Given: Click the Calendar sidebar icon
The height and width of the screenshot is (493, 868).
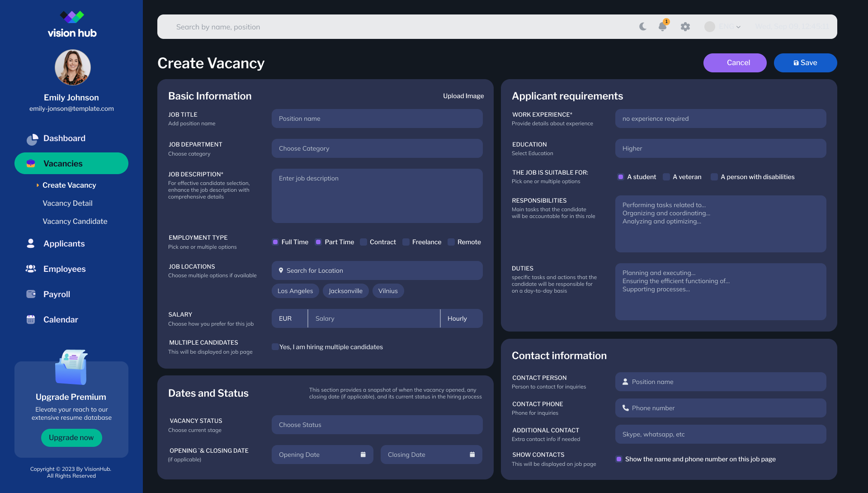Looking at the screenshot, I should coord(31,319).
